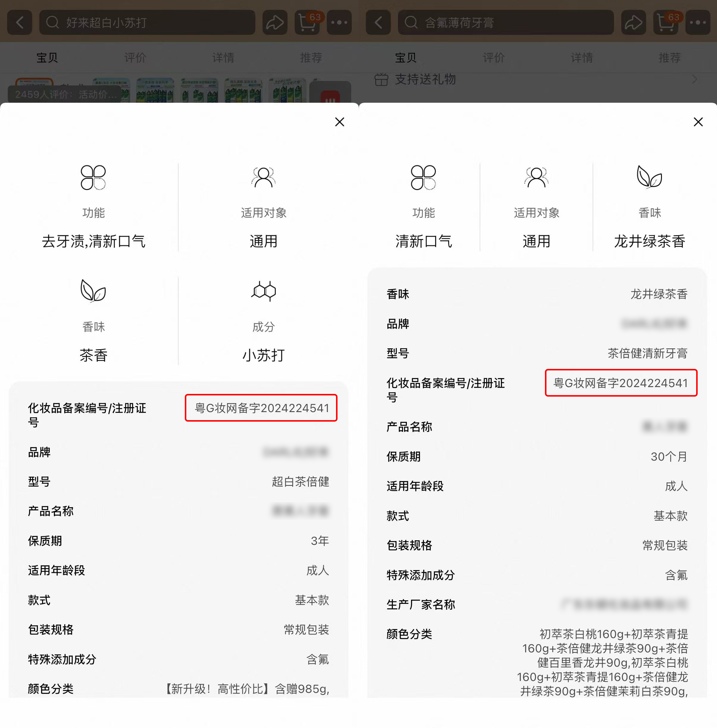Viewport: 717px width, 728px height.
Task: Tap back arrow on right screen
Action: (378, 23)
